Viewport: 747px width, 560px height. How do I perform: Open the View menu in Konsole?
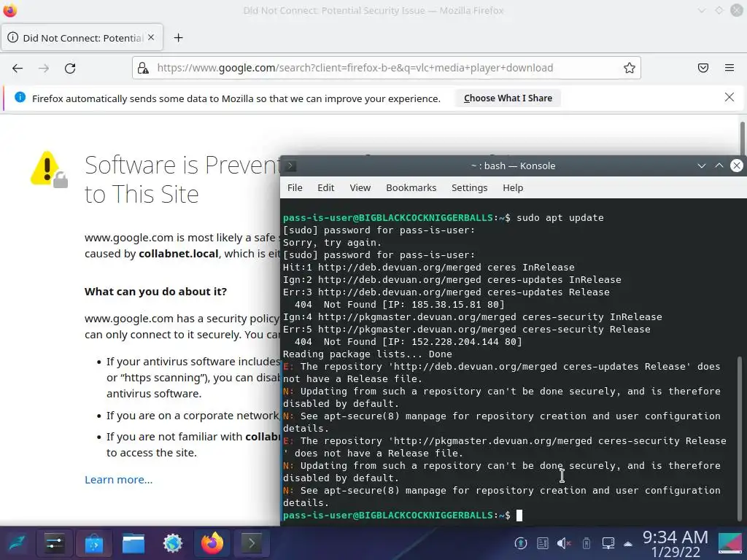pos(360,187)
